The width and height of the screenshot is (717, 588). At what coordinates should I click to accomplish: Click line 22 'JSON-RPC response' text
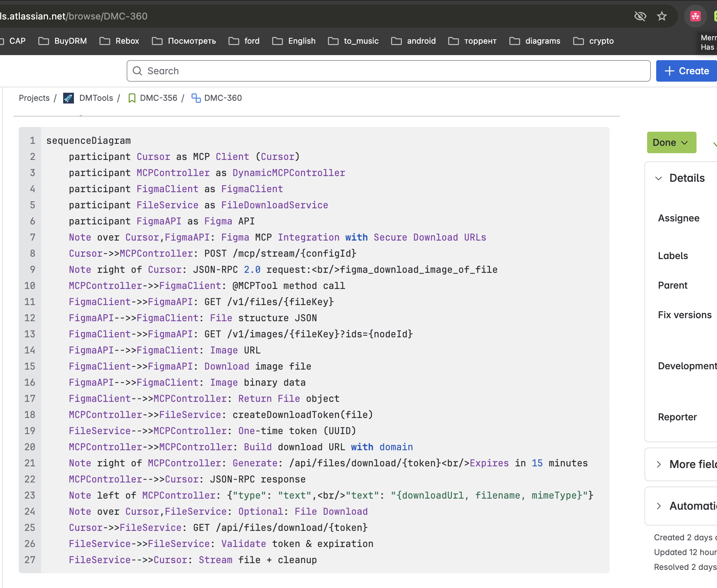coord(258,479)
